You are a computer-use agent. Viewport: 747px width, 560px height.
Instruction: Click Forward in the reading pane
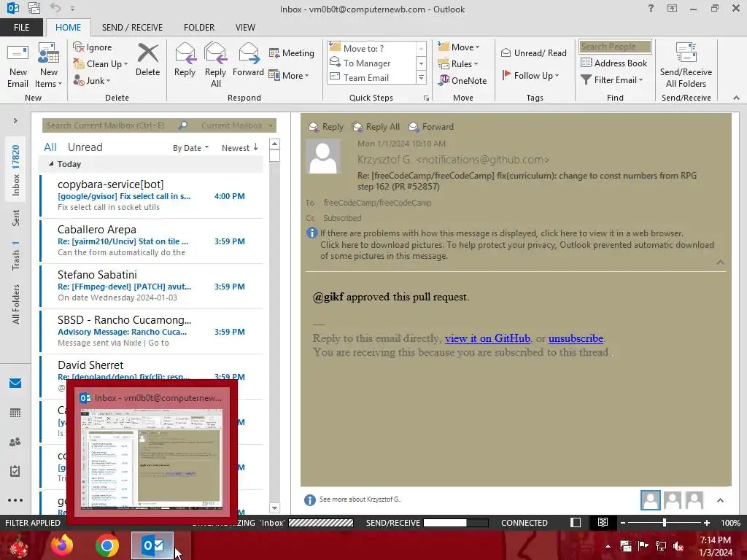(431, 127)
